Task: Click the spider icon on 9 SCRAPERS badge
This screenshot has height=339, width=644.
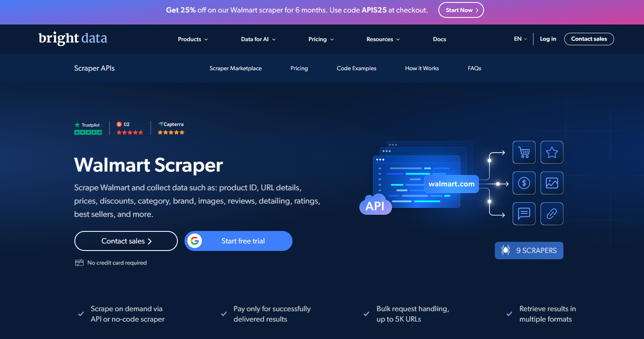Action: (x=505, y=250)
